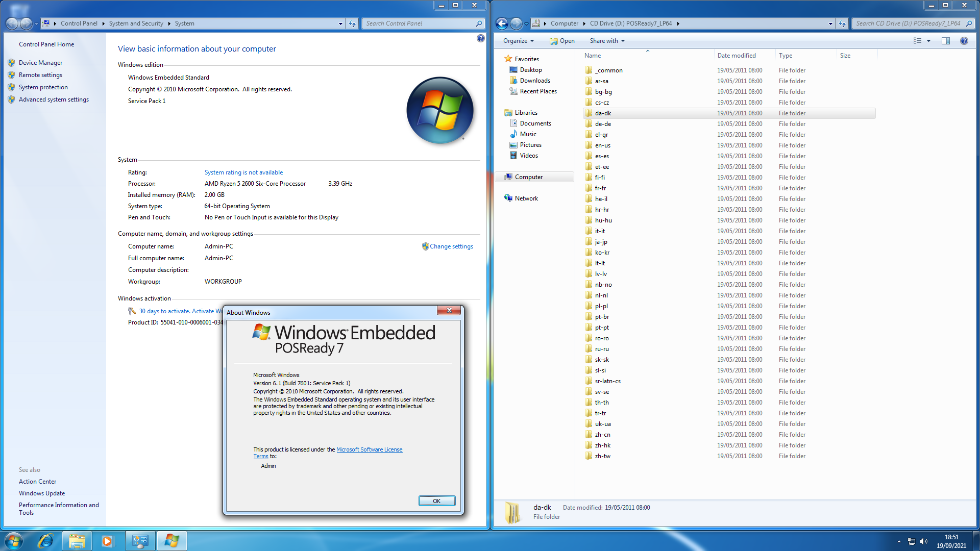Open Remote settings link
Image resolution: width=980 pixels, height=551 pixels.
click(x=40, y=75)
